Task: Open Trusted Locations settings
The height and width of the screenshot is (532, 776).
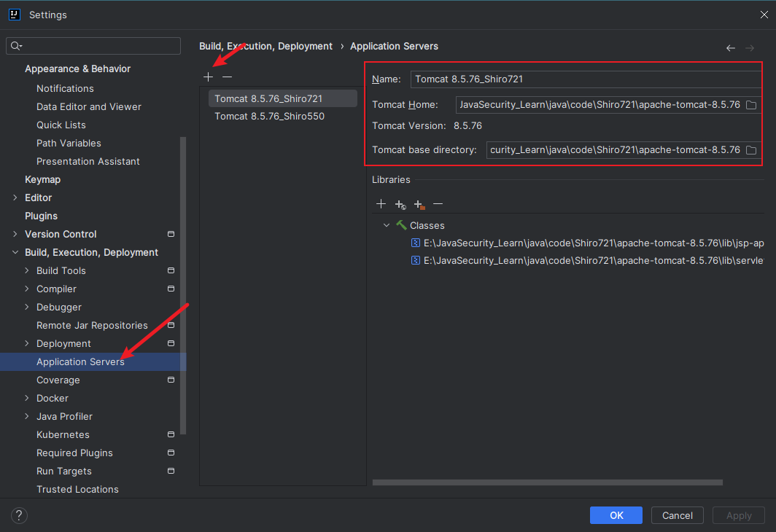Action: pos(78,490)
